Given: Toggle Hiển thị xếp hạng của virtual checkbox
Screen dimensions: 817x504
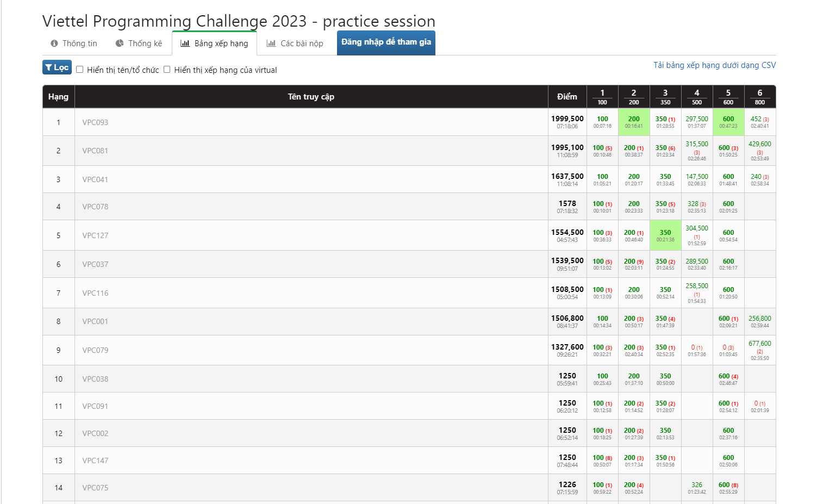Looking at the screenshot, I should [167, 70].
